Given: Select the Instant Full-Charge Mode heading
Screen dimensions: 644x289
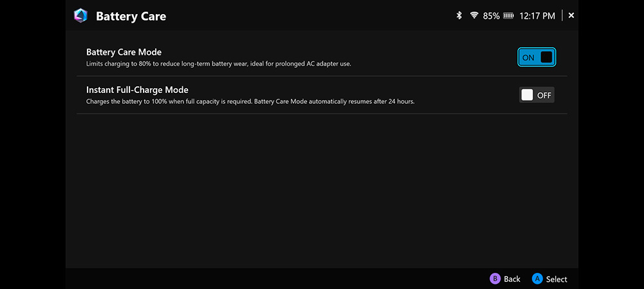Looking at the screenshot, I should 137,90.
